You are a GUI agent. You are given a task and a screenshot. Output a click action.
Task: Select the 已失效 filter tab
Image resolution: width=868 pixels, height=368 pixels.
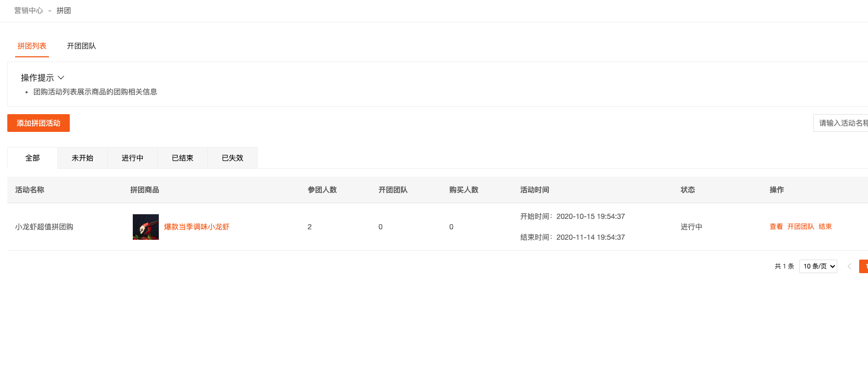[x=232, y=158]
